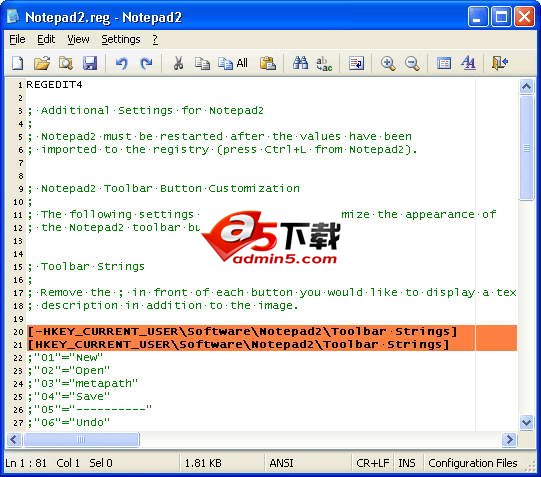Click the Copy All toolbar button

pos(233,63)
